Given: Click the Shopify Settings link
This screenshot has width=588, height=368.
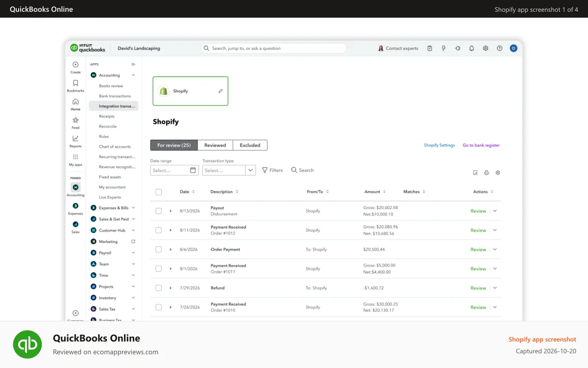Looking at the screenshot, I should coord(440,145).
